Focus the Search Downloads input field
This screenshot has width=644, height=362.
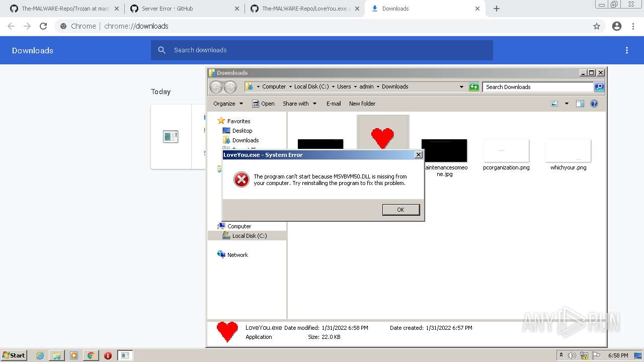tap(538, 87)
